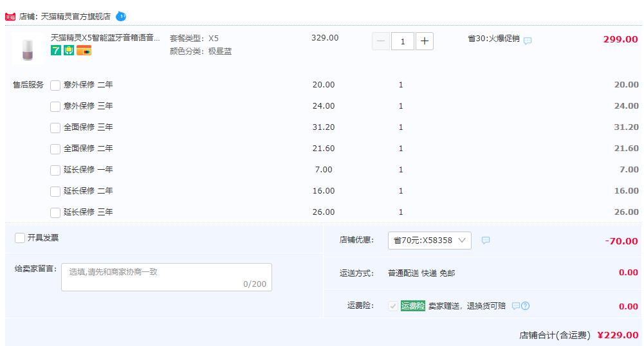This screenshot has height=346, width=644.
Task: Enable the 开具发票 invoice checkbox
Action: [20, 238]
